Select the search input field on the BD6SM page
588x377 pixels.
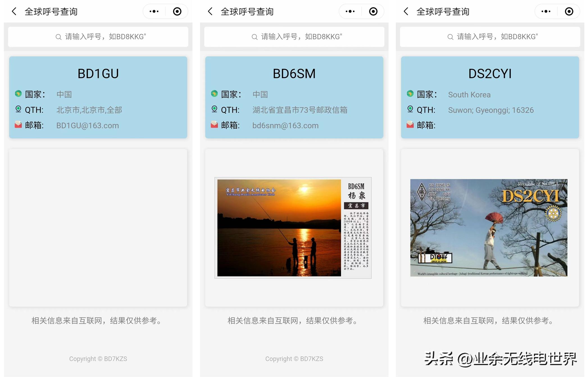(294, 37)
